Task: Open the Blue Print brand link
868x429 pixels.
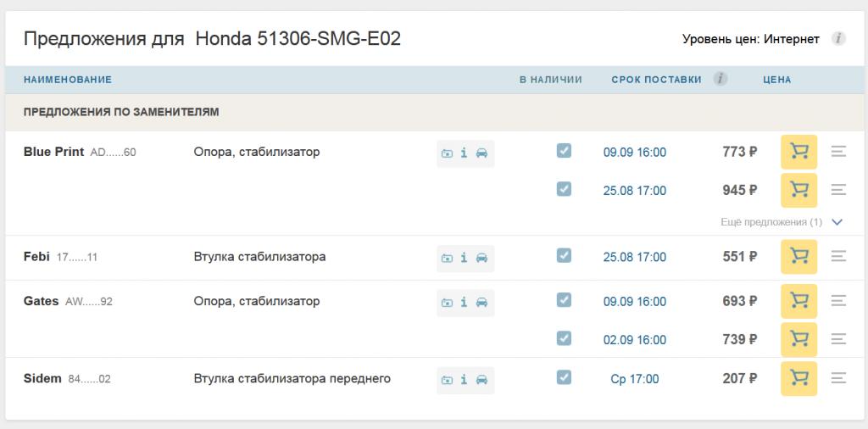Action: (x=53, y=153)
